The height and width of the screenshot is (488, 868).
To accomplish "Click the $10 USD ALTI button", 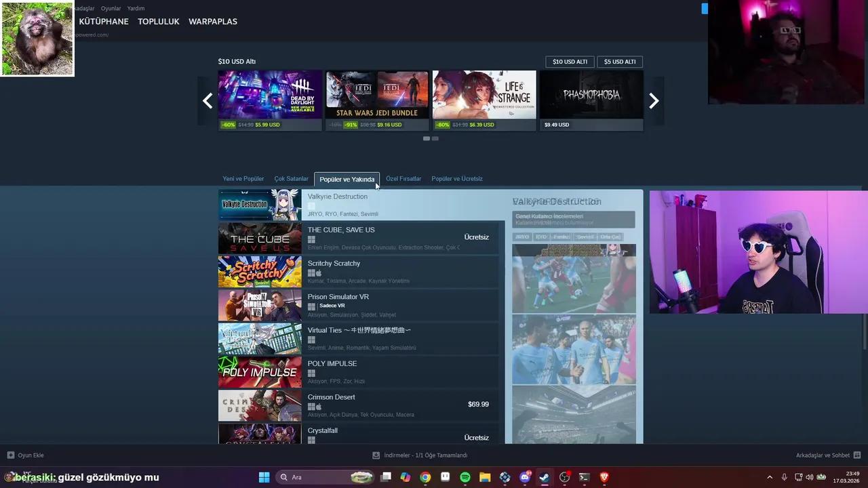I will [570, 62].
